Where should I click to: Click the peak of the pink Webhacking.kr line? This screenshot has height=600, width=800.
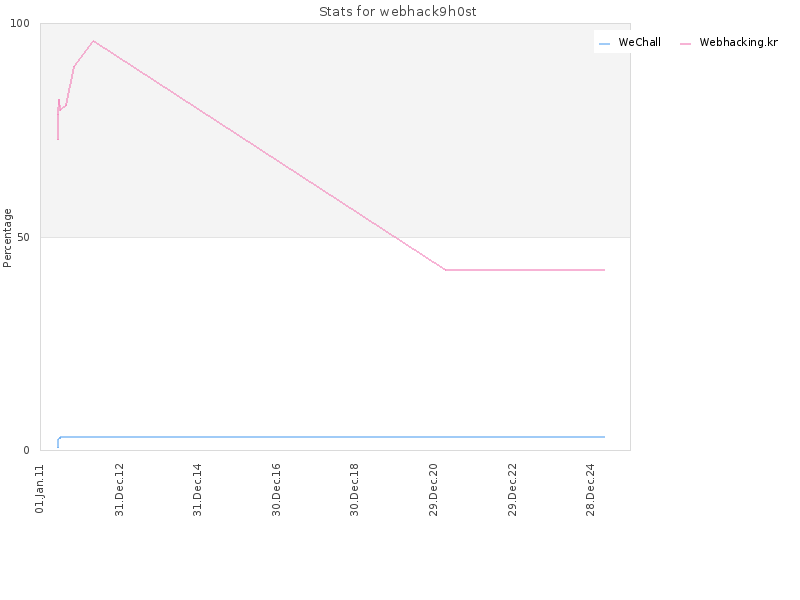point(93,41)
